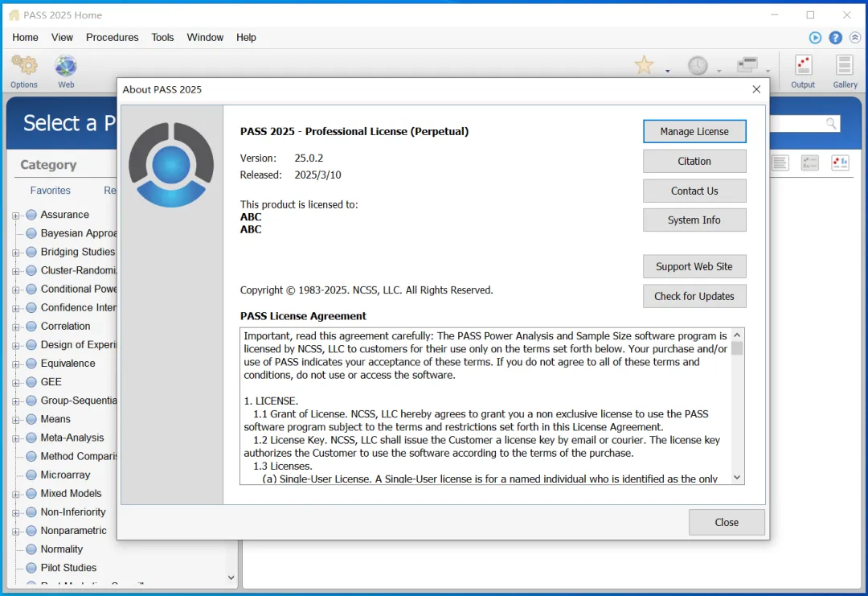Click the Normality category bullet icon

click(x=31, y=549)
